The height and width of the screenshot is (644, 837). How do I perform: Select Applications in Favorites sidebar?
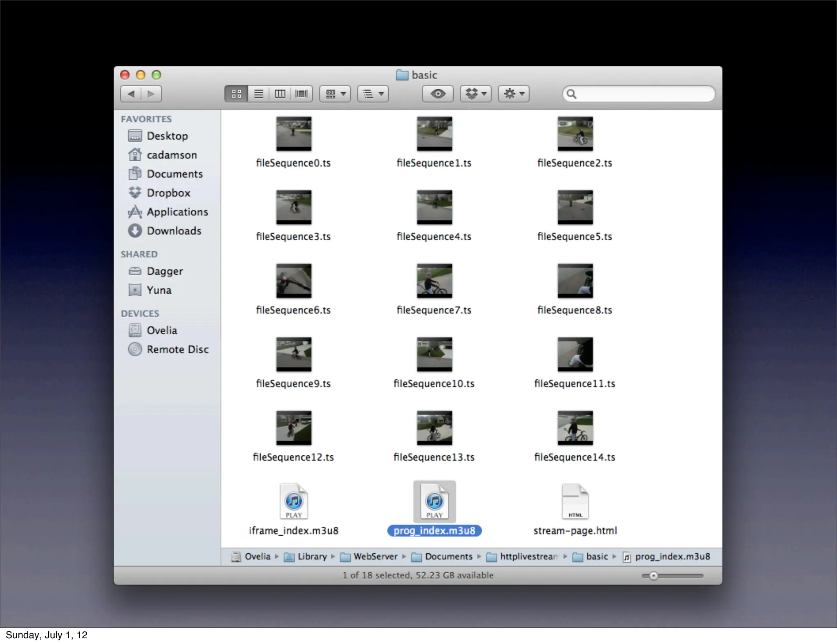point(177,212)
